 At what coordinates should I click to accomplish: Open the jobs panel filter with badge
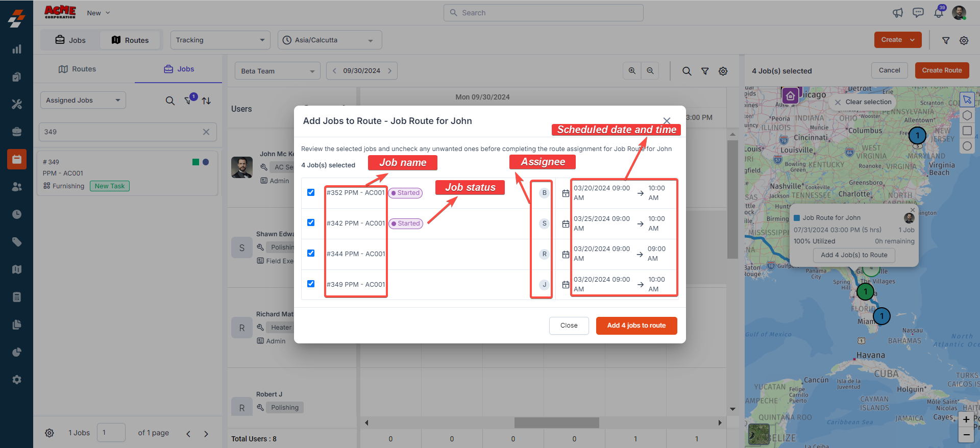point(189,100)
